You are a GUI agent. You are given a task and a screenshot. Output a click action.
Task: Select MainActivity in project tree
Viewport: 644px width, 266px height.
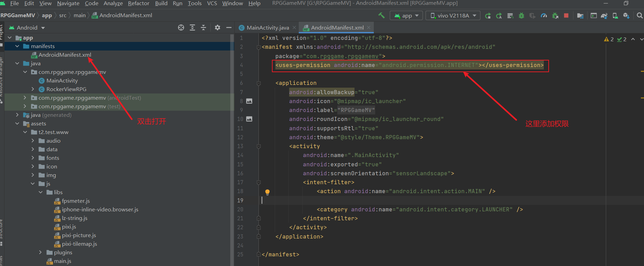(x=62, y=80)
